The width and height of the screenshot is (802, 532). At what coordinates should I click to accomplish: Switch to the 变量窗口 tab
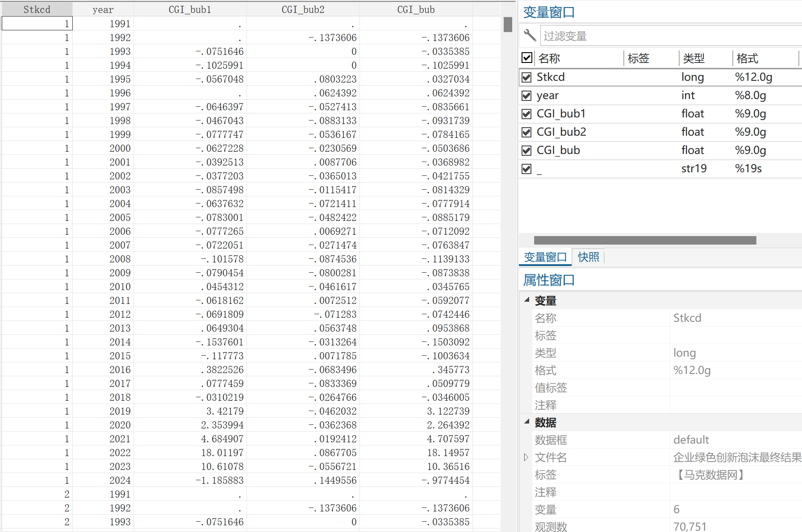click(x=545, y=257)
